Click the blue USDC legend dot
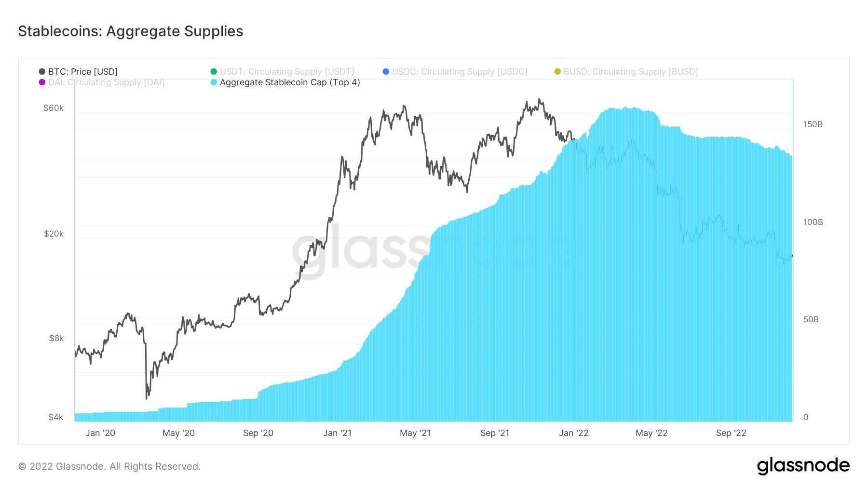Viewport: 868px width, 488px height. [386, 72]
